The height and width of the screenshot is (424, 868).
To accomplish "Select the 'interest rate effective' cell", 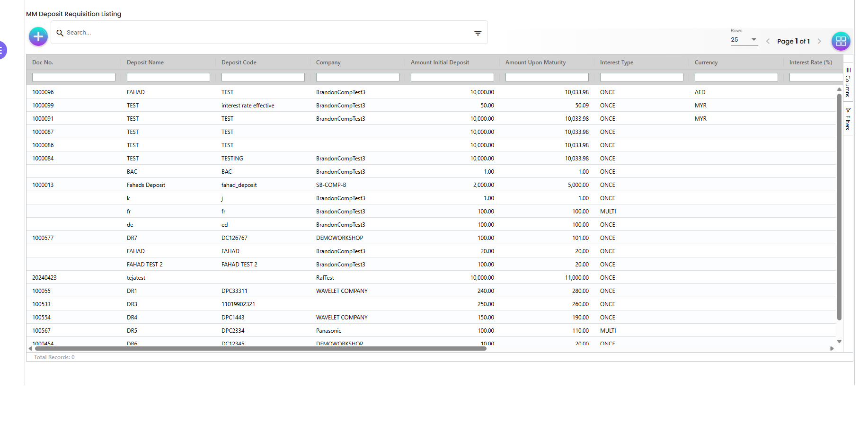I will tap(248, 106).
